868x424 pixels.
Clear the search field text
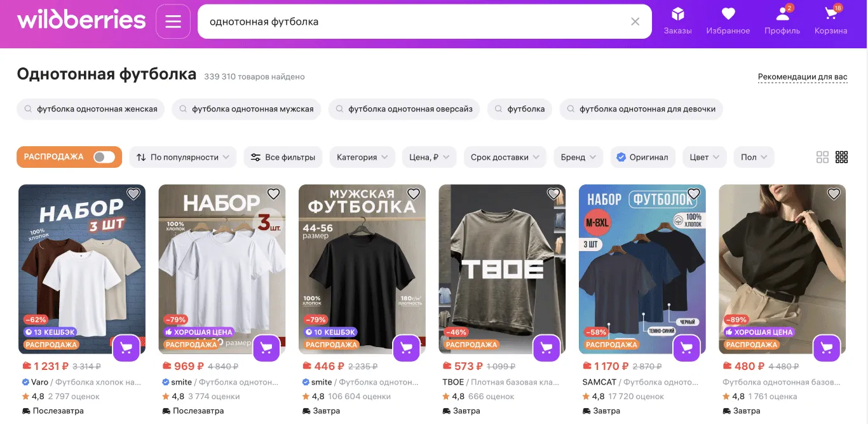[635, 22]
